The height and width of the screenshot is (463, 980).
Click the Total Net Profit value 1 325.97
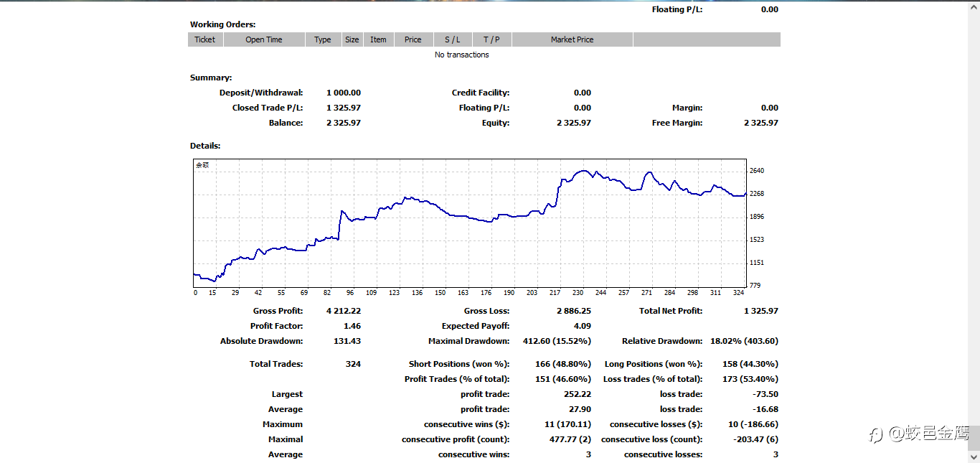point(761,311)
